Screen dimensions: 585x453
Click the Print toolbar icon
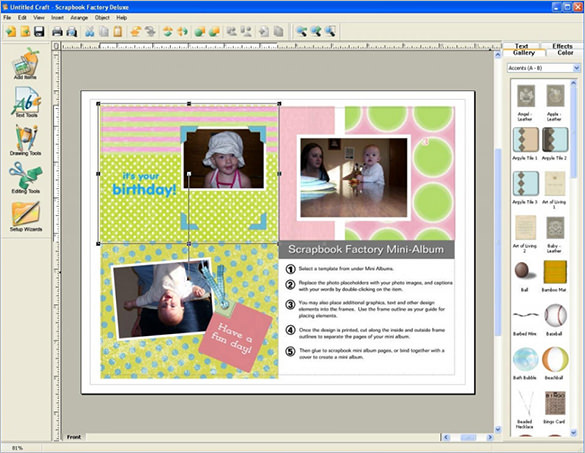point(57,31)
